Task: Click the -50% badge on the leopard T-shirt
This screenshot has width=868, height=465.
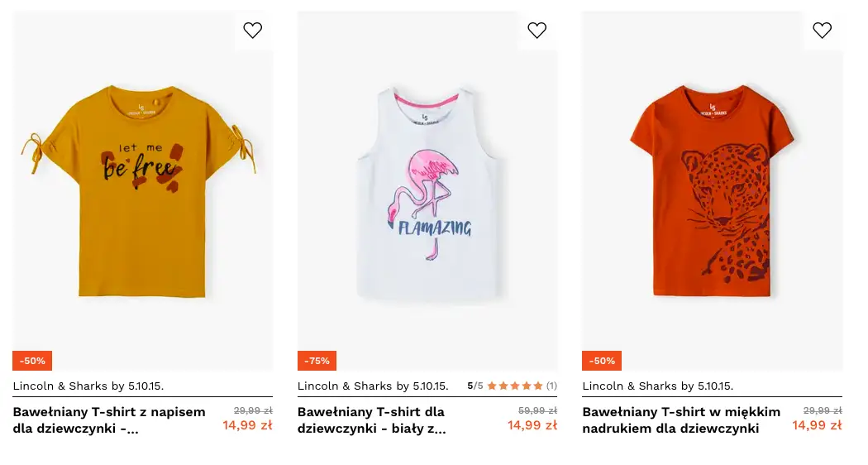Action: coord(602,361)
